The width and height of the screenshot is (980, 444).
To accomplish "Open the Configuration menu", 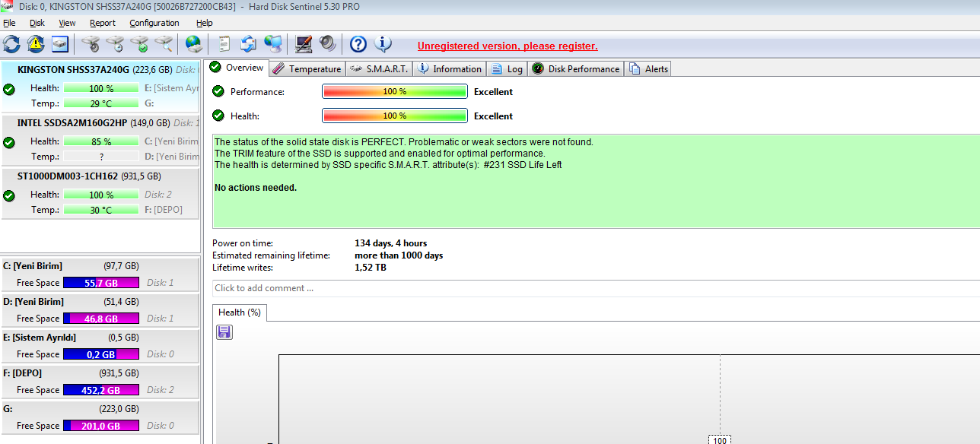I will (154, 23).
